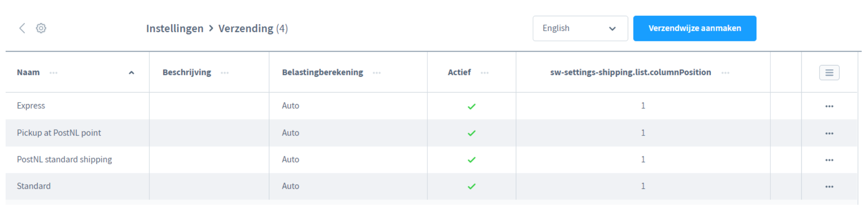Toggle Naam column sort arrow
Image resolution: width=868 pixels, height=216 pixels.
point(131,73)
